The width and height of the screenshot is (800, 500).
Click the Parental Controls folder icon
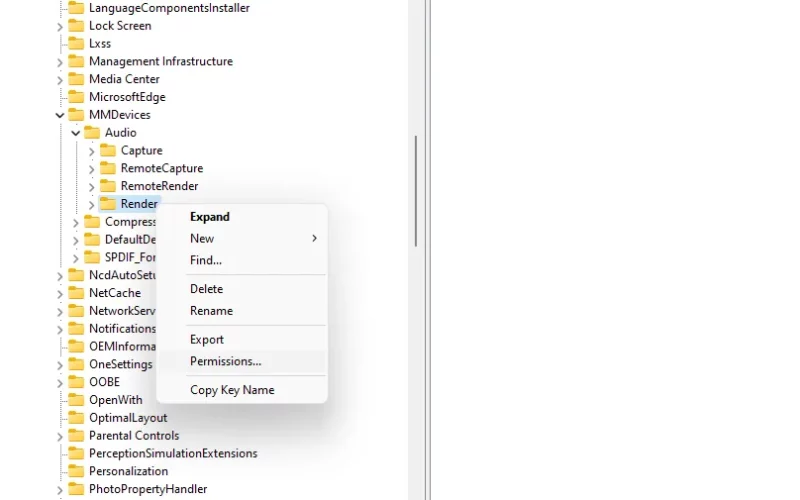[76, 435]
